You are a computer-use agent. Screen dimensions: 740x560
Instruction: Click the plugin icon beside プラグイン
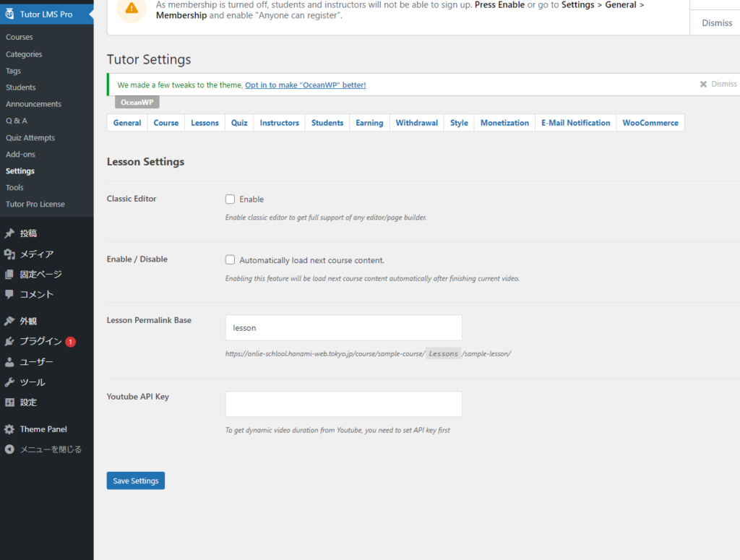click(9, 341)
